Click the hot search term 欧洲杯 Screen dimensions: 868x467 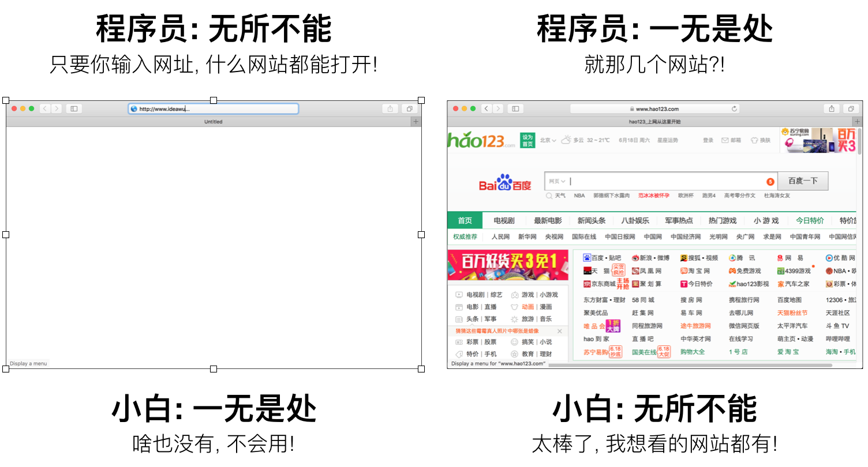(x=686, y=195)
